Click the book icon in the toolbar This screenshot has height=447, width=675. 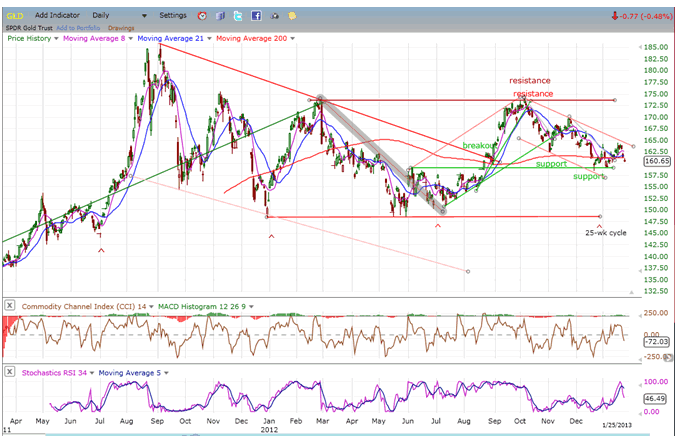[x=219, y=16]
